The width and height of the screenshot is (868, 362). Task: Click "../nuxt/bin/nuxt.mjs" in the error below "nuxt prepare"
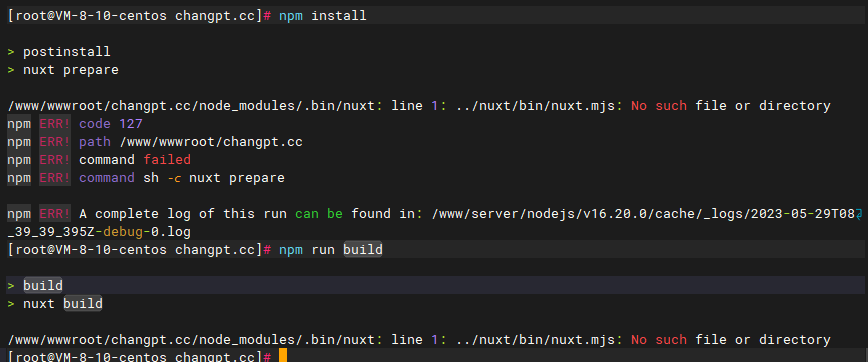click(x=535, y=106)
